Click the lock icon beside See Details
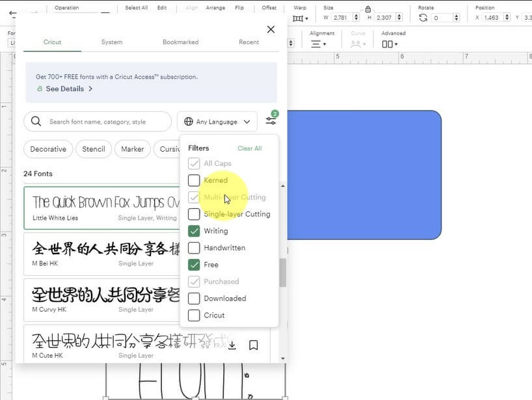 click(x=40, y=89)
